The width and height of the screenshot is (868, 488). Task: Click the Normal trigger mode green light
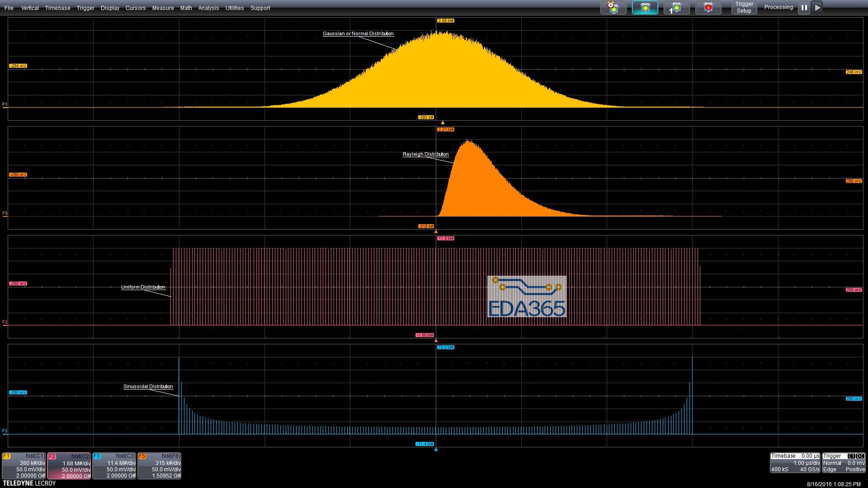tap(645, 8)
